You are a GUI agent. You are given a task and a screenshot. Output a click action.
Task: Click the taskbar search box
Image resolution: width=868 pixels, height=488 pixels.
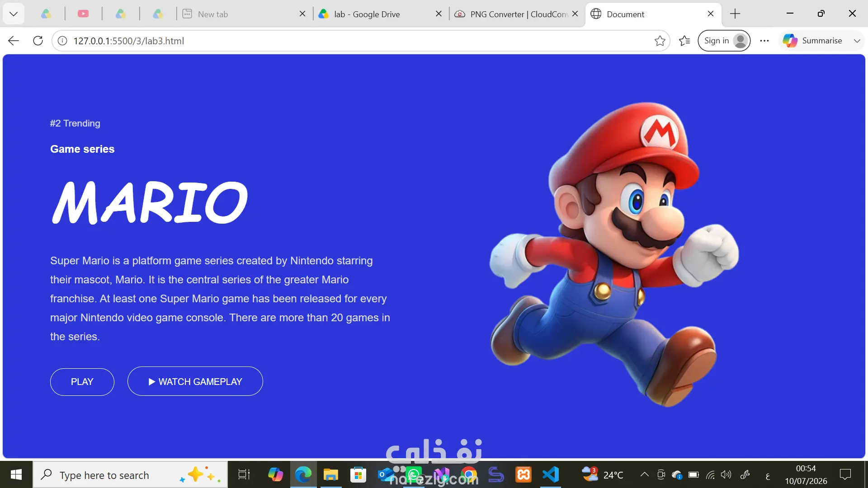tap(130, 475)
